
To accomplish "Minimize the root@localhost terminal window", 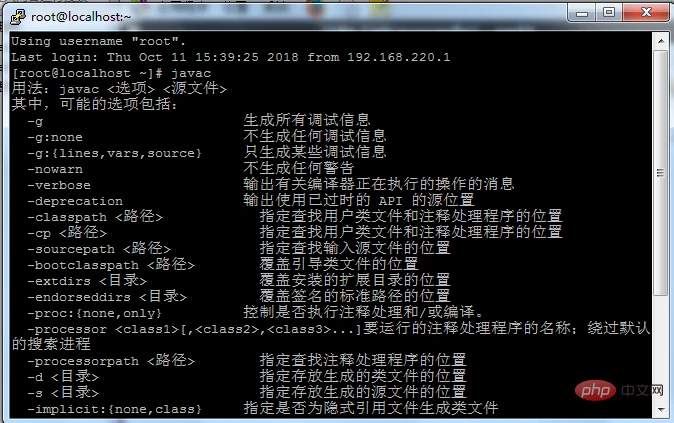I will (x=582, y=13).
